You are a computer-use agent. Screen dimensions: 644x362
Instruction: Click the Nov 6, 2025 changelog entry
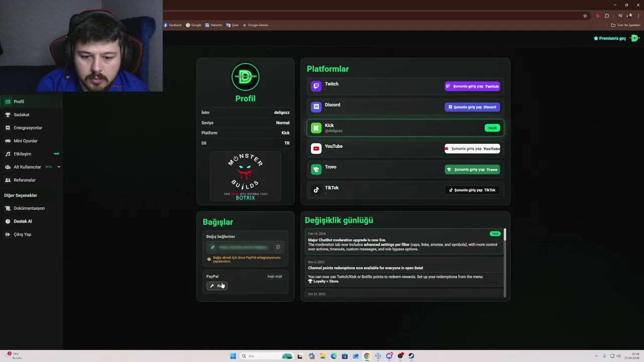click(405, 272)
